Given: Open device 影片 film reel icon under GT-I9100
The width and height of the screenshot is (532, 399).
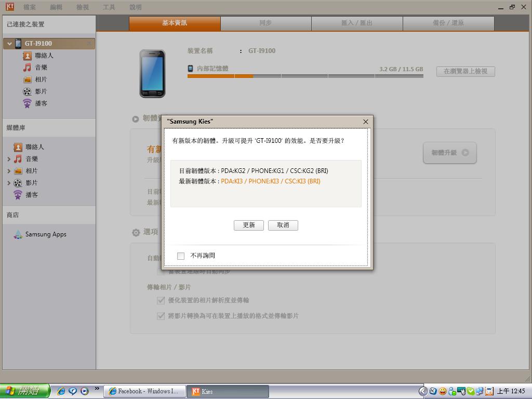Looking at the screenshot, I should (x=27, y=91).
